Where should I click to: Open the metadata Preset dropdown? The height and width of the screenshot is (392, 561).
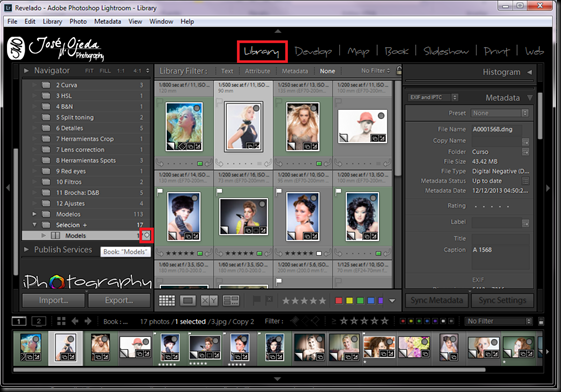coord(499,113)
